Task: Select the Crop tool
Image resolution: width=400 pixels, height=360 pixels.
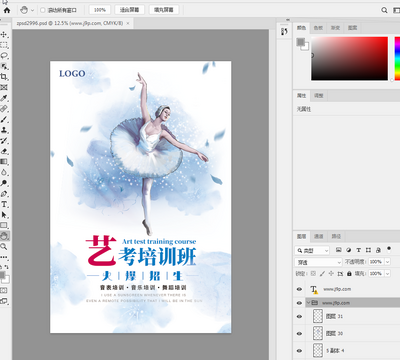Action: pyautogui.click(x=4, y=77)
